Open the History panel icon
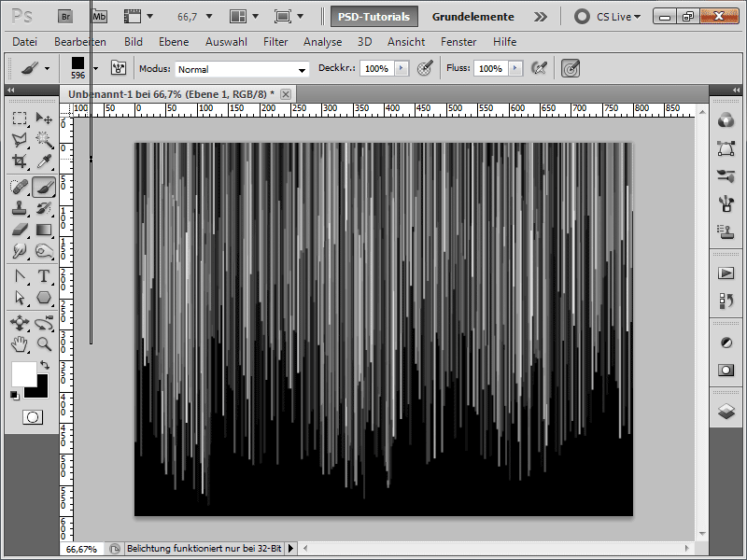The width and height of the screenshot is (747, 560). 726,301
